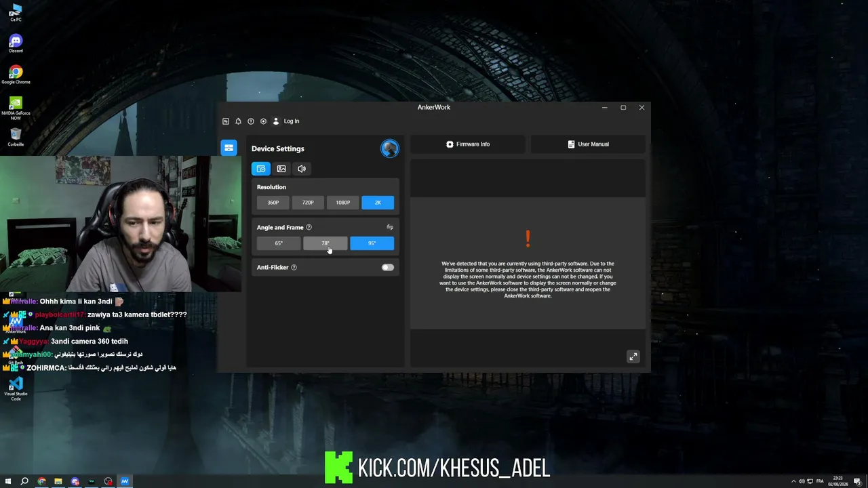Click the "AnkerWork" window title
868x488 pixels.
(434, 107)
